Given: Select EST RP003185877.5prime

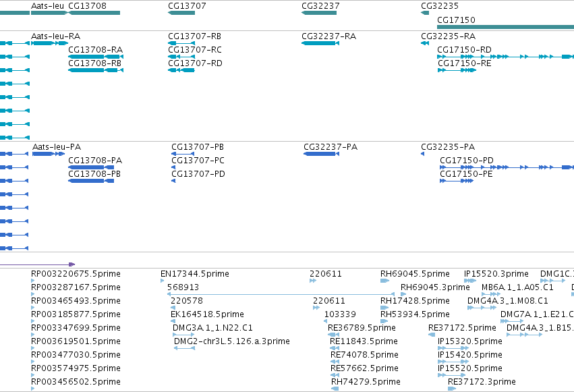Looking at the screenshot, I should click(x=33, y=321).
